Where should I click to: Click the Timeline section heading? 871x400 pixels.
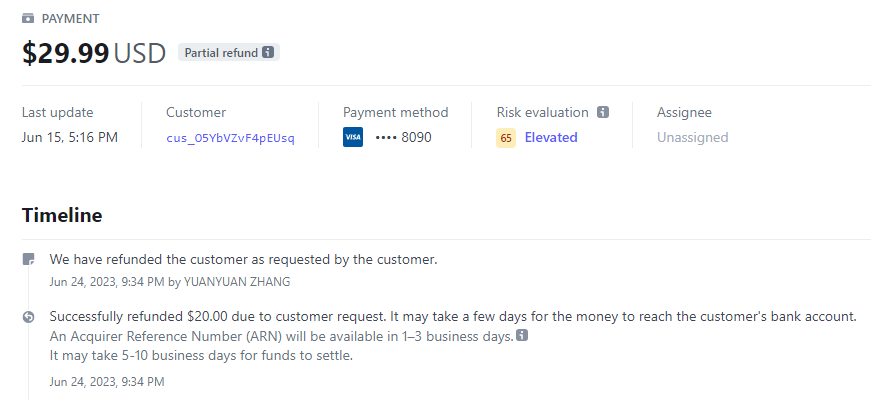click(x=62, y=215)
